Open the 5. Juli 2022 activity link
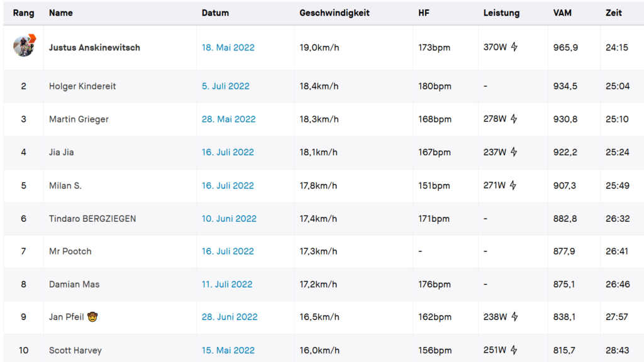Viewport: 644px width, 362px height. 226,86
